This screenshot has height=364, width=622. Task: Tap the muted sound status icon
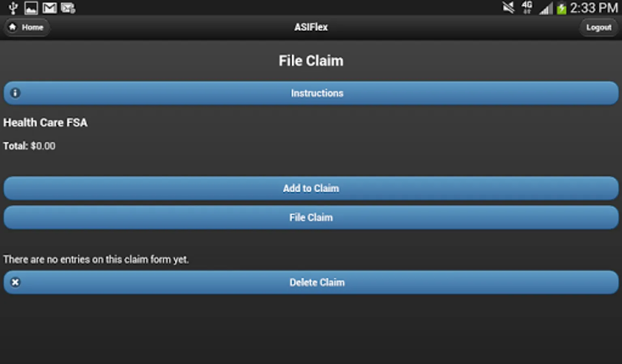point(508,8)
